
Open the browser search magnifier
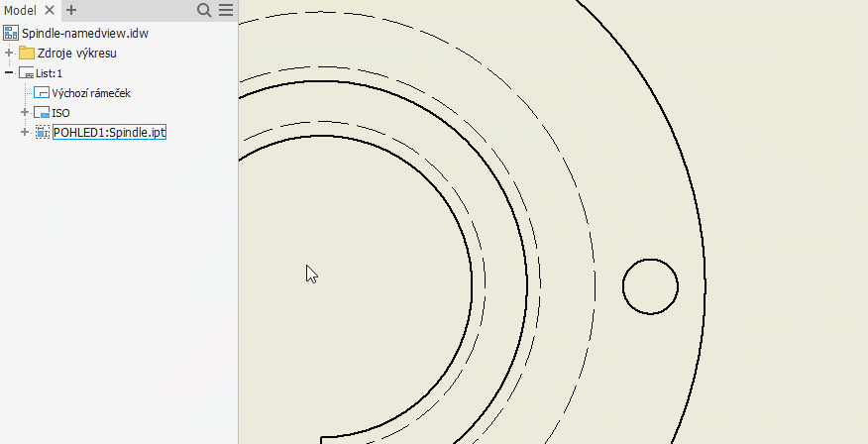coord(204,10)
